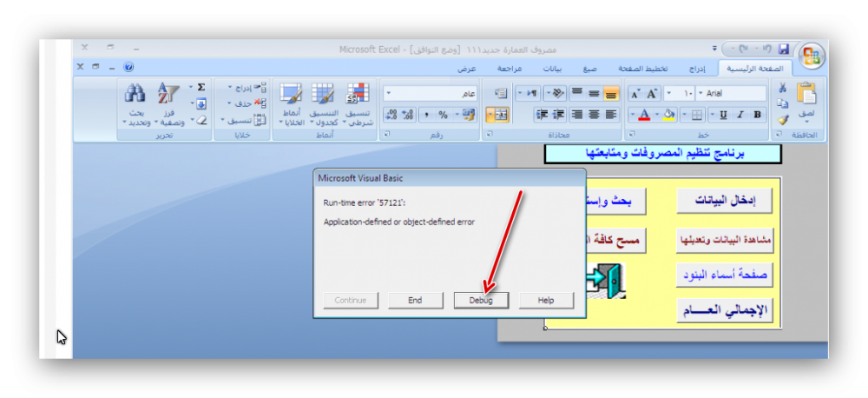Click the End button in error dialog
The image size is (868, 398).
(x=415, y=301)
